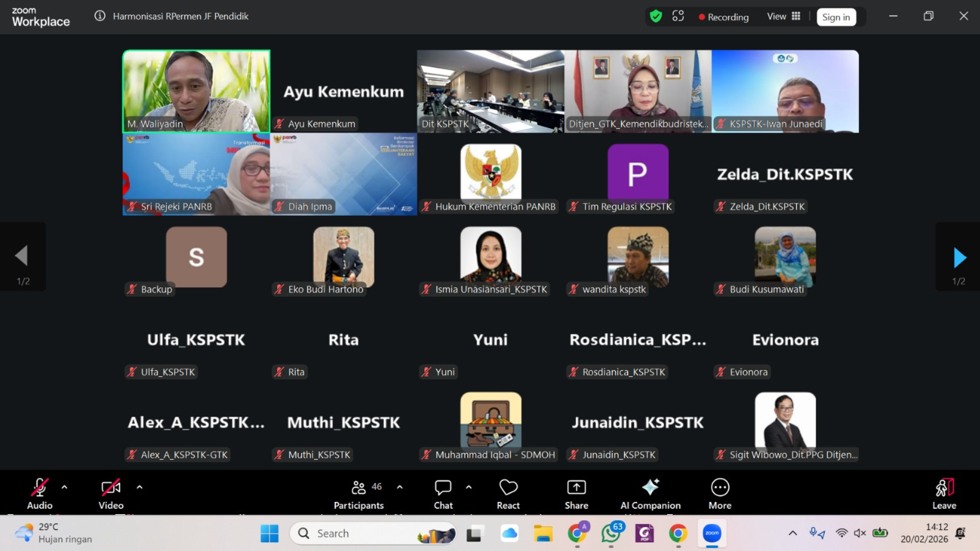The image size is (980, 551).
Task: Expand the video options chevron
Action: tap(139, 487)
